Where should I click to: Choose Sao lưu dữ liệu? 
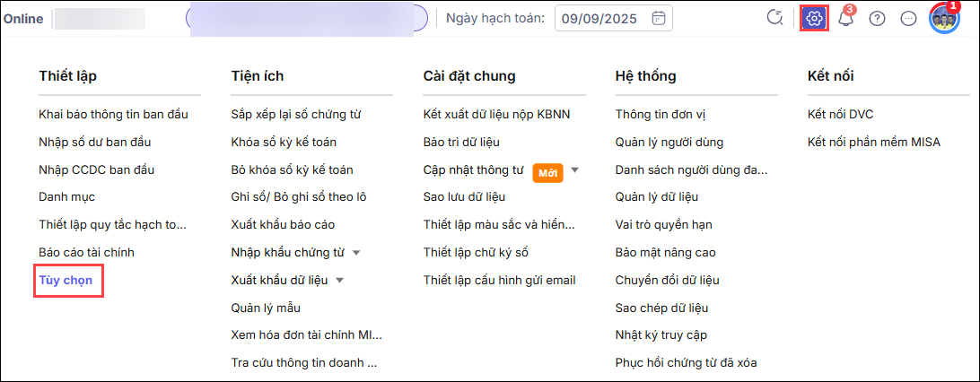[x=464, y=197]
